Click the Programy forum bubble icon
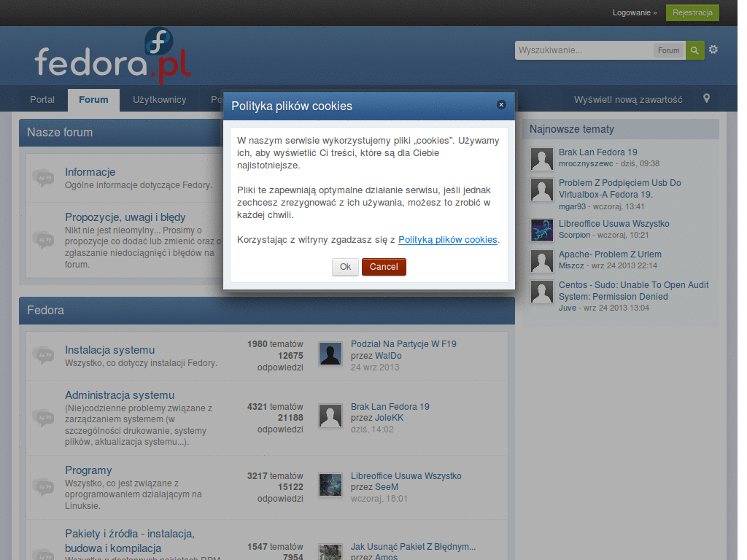This screenshot has height=560, width=747. pyautogui.click(x=43, y=487)
